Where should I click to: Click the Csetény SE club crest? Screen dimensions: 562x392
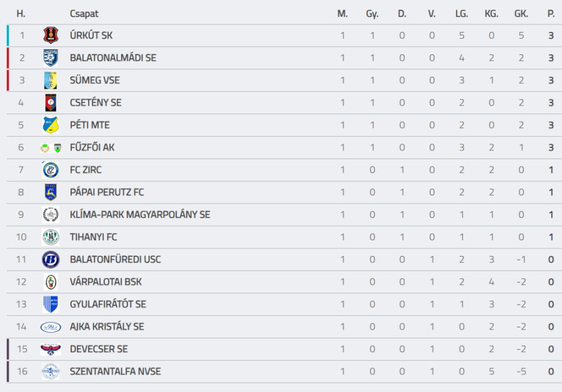point(51,103)
